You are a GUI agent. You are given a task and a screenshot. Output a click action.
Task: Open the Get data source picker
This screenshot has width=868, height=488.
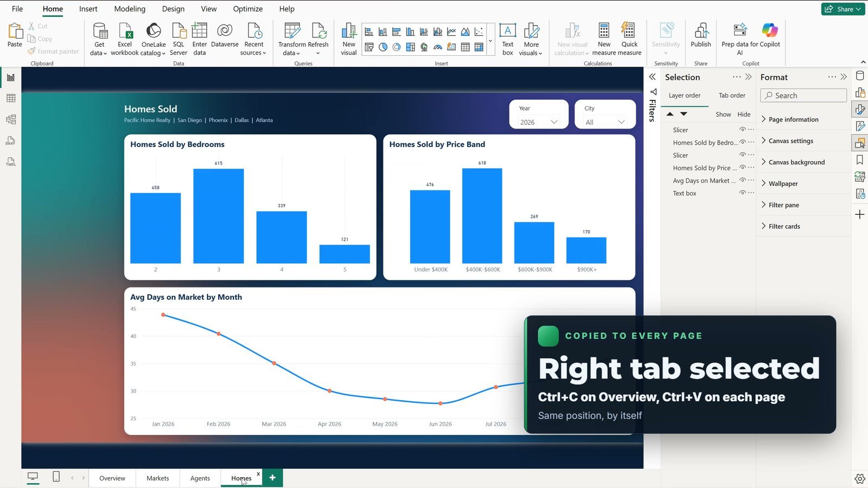(x=99, y=39)
